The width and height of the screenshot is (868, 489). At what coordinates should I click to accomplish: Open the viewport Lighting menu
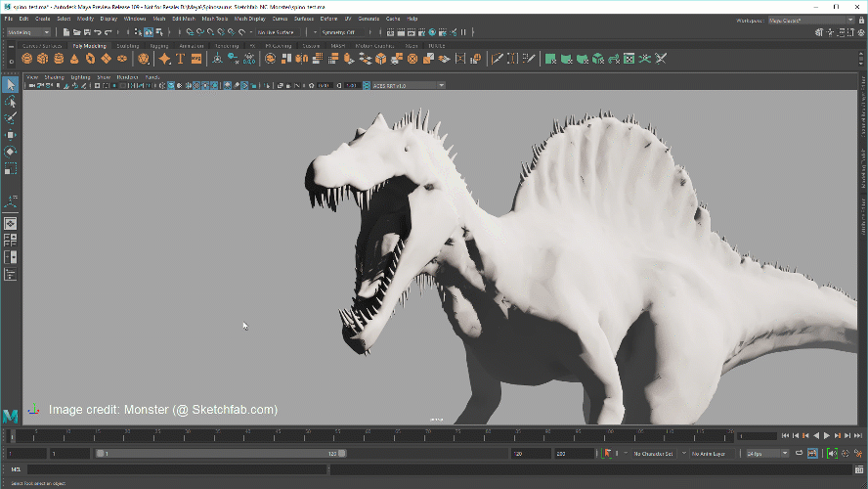point(80,76)
